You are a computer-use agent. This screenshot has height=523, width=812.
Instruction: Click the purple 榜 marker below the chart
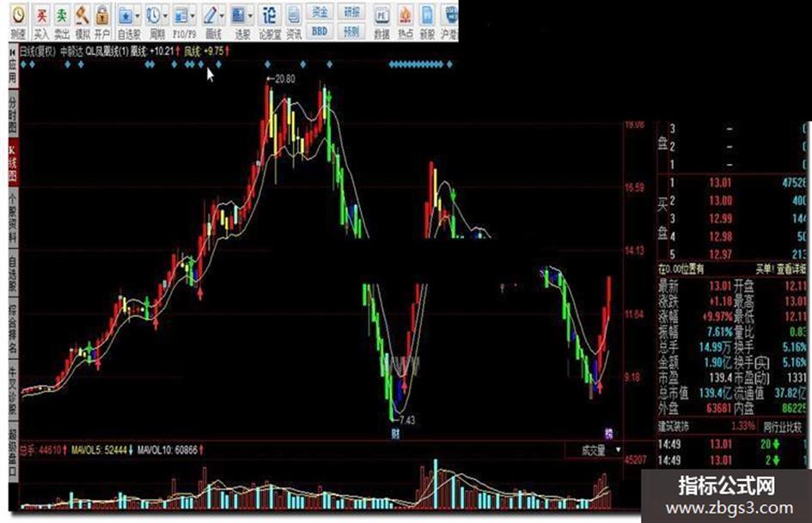609,434
